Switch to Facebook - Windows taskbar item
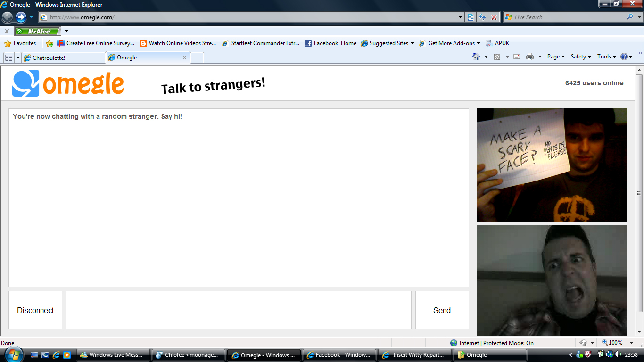The height and width of the screenshot is (362, 644). point(339,355)
